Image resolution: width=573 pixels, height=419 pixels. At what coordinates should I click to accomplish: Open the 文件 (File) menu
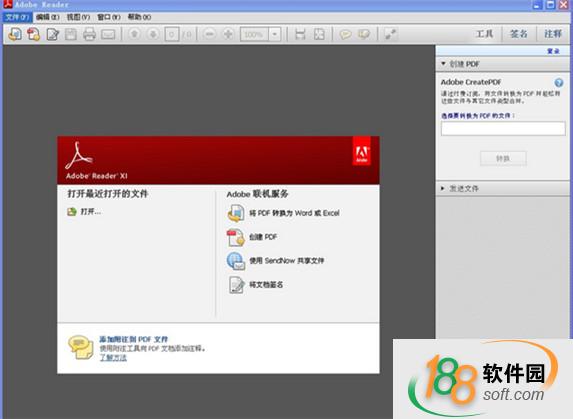17,17
